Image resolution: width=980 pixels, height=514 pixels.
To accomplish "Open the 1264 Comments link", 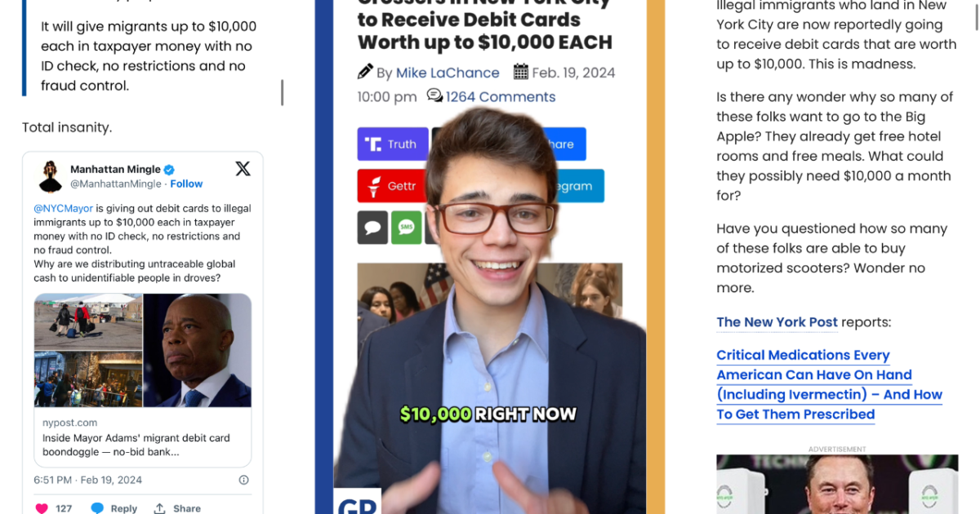I will click(x=501, y=96).
